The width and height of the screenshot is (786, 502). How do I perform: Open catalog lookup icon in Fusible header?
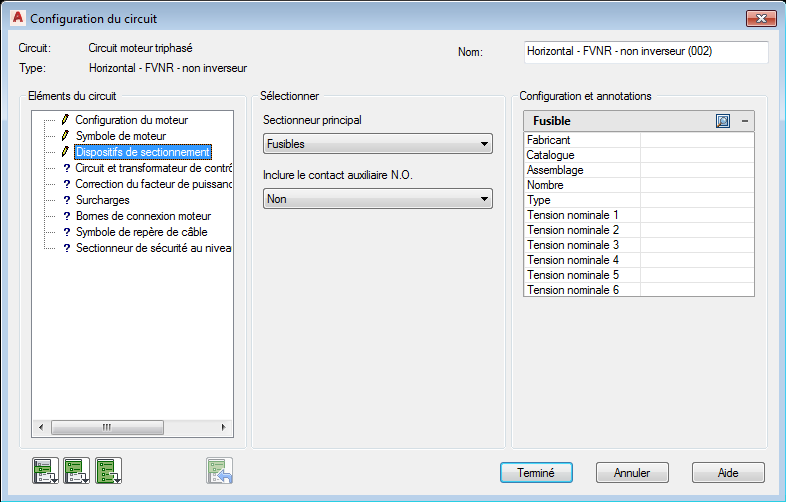coord(723,121)
